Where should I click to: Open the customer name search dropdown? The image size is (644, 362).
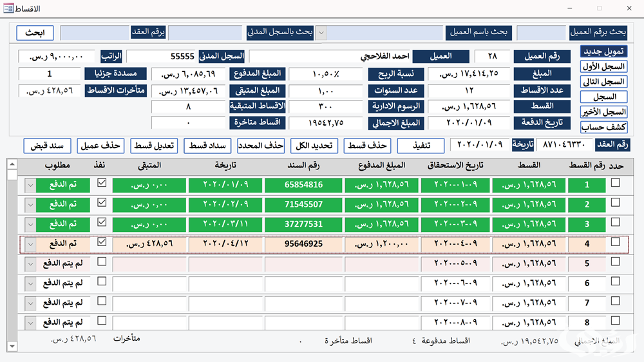click(321, 33)
